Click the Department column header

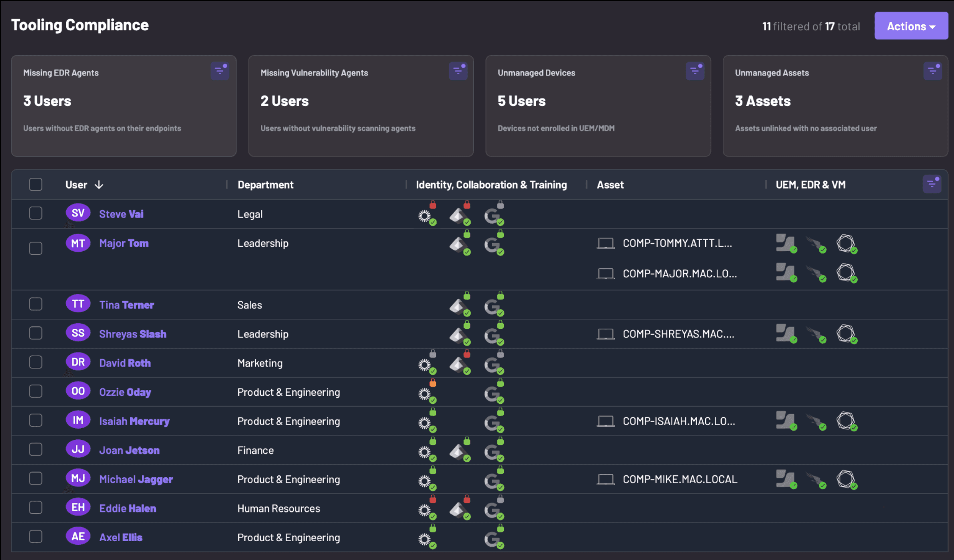pyautogui.click(x=265, y=185)
